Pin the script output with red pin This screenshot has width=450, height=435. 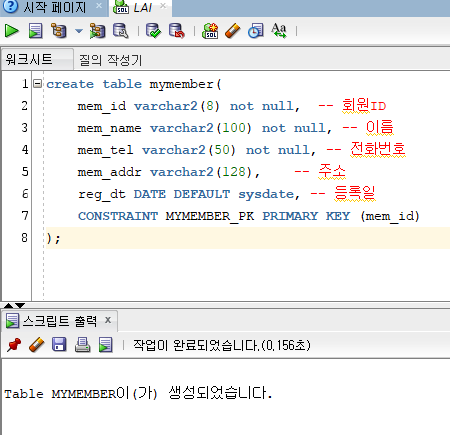[x=14, y=345]
